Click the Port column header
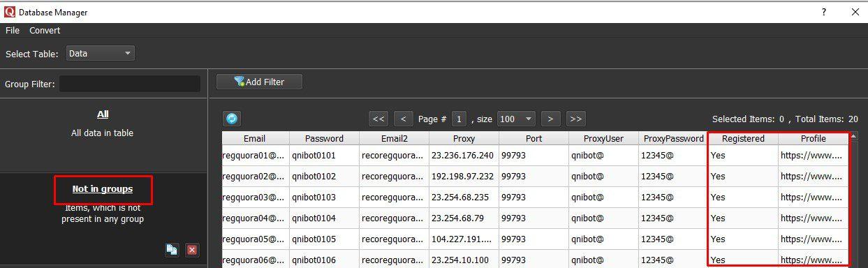 [x=534, y=138]
